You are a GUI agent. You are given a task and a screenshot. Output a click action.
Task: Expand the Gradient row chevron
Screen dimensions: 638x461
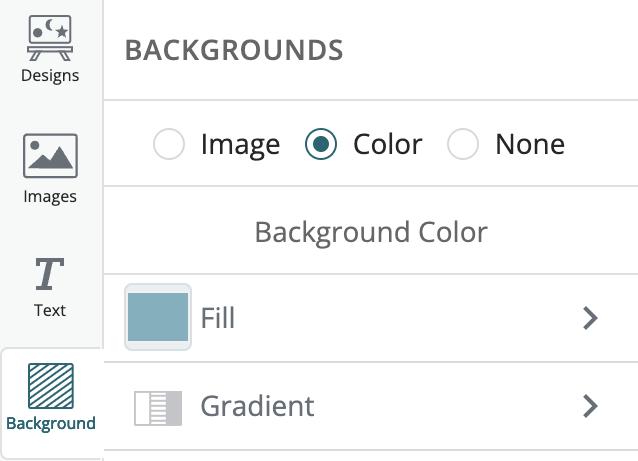pyautogui.click(x=590, y=406)
